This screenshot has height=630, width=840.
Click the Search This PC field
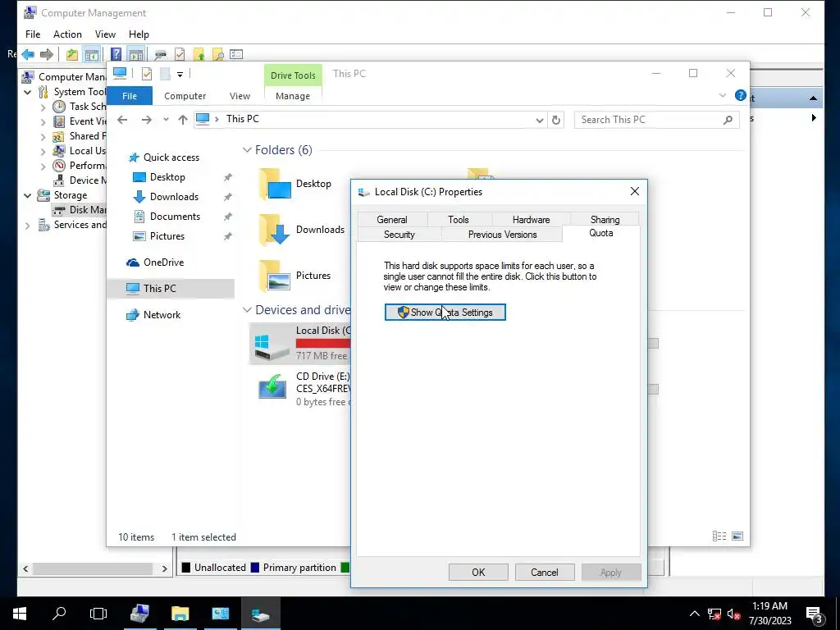coord(657,120)
